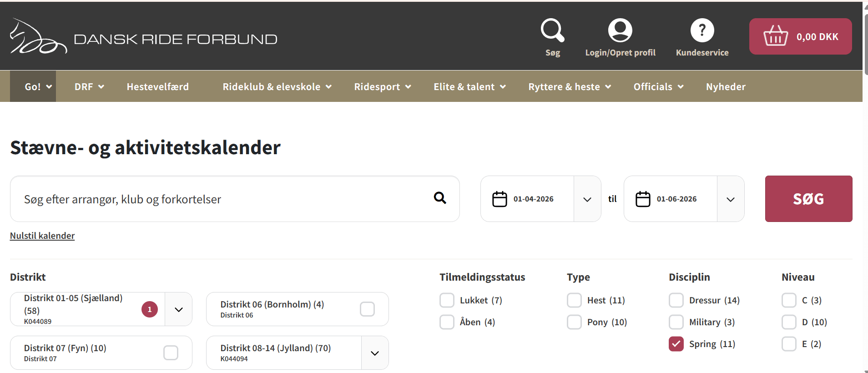Open Kundeservice question mark icon
This screenshot has width=868, height=373.
(702, 30)
